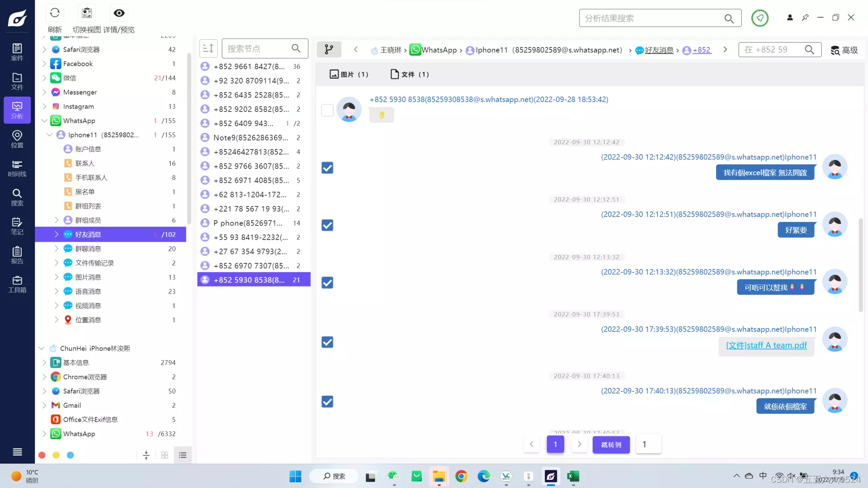Open the 工具箱 toolbox sidebar icon
The height and width of the screenshot is (488, 868).
click(17, 284)
